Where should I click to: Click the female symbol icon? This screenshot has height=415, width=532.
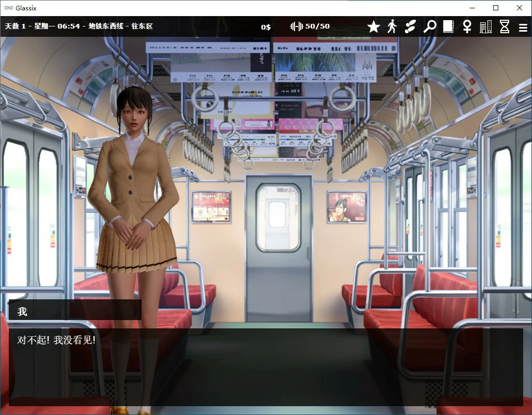pos(467,26)
